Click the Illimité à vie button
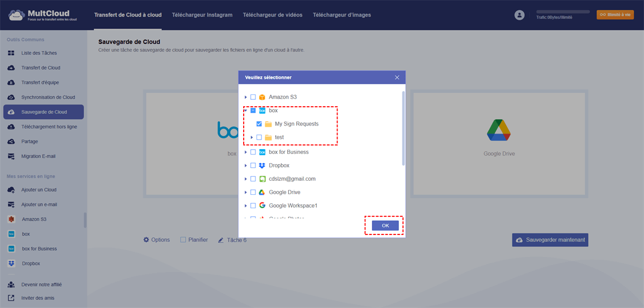The image size is (644, 308). pyautogui.click(x=615, y=15)
